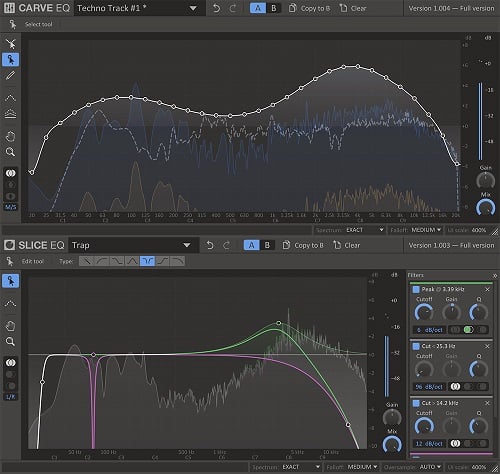Click Copy to B in Slice EQ
This screenshot has height=474, width=500.
(x=303, y=245)
